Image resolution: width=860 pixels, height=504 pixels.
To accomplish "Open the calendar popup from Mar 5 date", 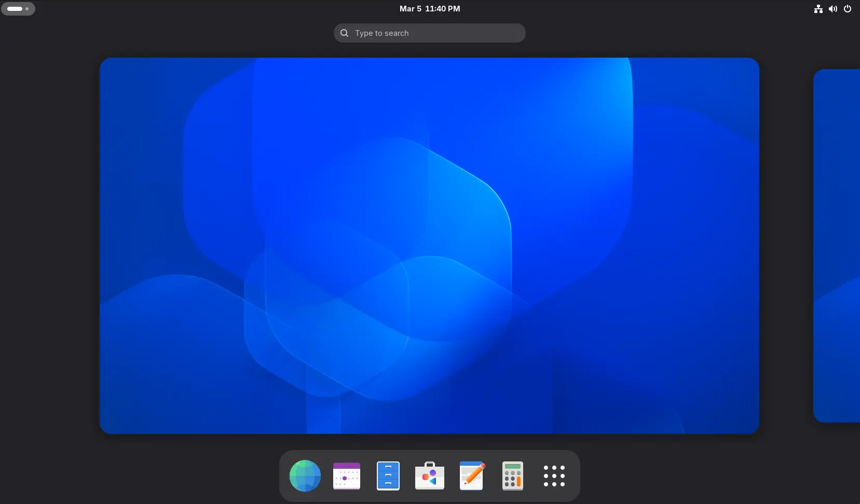I will point(410,9).
